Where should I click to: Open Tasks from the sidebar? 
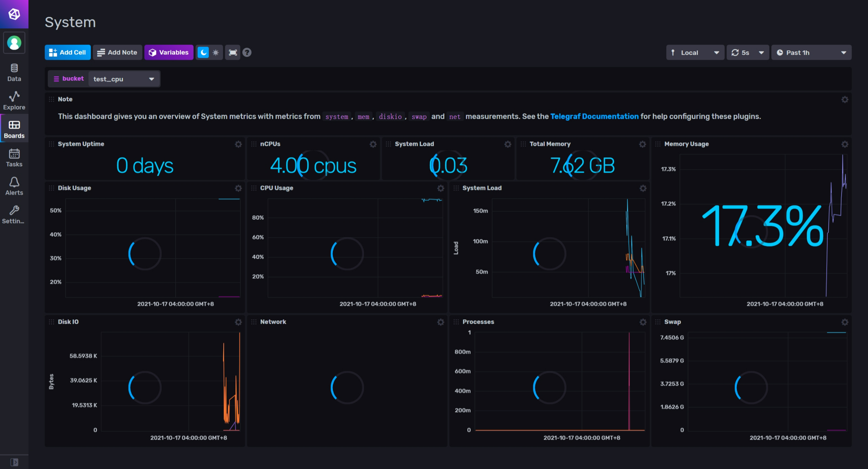point(14,158)
